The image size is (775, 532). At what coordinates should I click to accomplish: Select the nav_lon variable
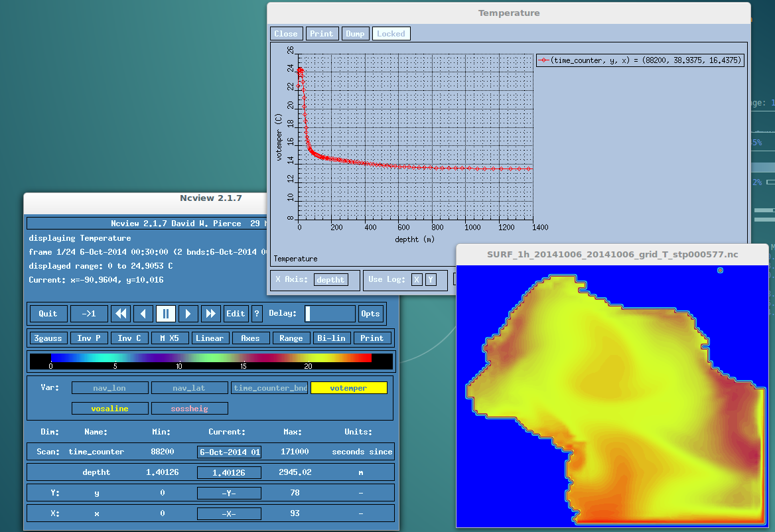(109, 388)
